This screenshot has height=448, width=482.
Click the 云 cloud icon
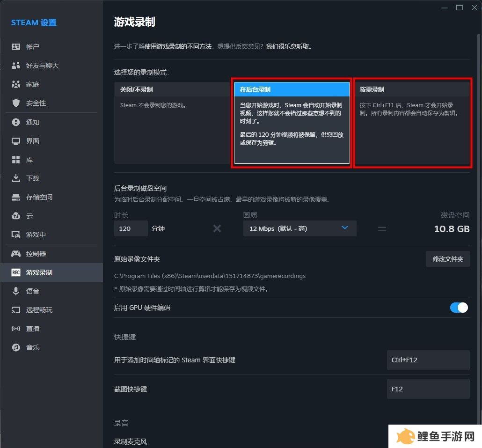pos(16,216)
